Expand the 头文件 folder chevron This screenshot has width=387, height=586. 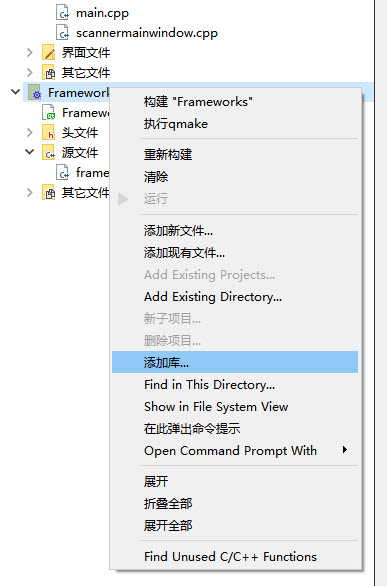[30, 133]
